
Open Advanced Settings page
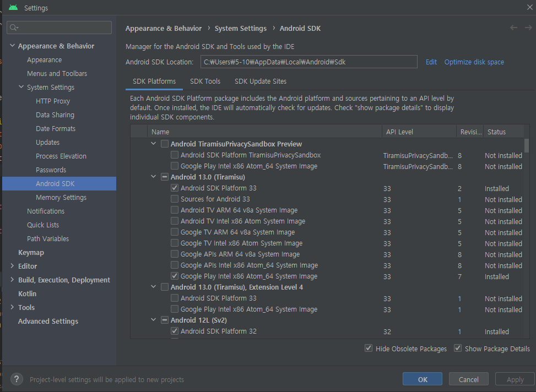click(x=48, y=322)
